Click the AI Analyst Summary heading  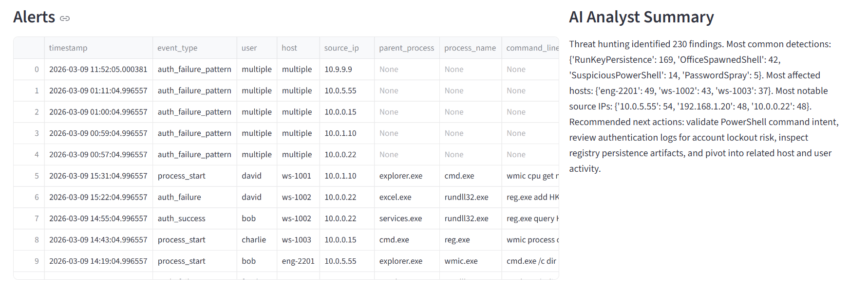[641, 17]
